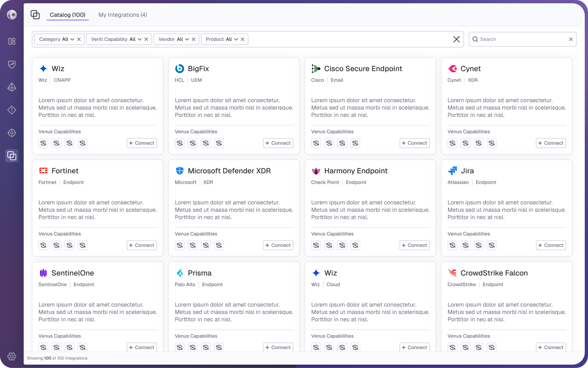Click the user avatar in sidebar
Image resolution: width=588 pixels, height=368 pixels.
pyautogui.click(x=12, y=15)
